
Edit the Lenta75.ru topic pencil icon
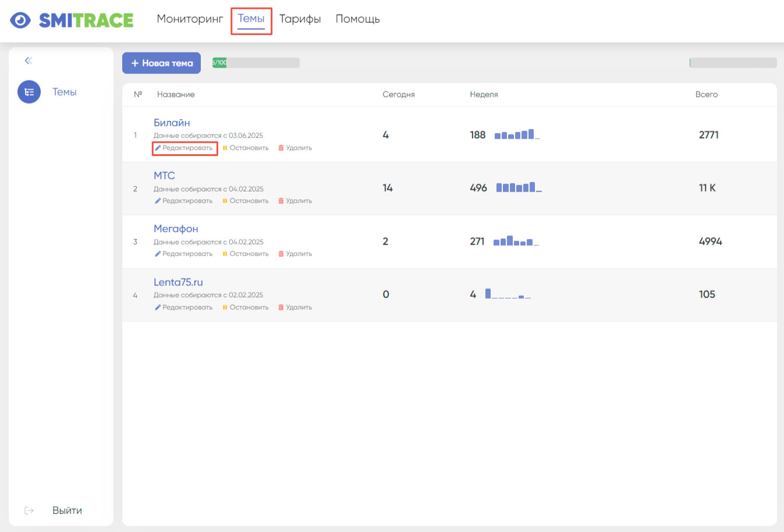pyautogui.click(x=158, y=307)
